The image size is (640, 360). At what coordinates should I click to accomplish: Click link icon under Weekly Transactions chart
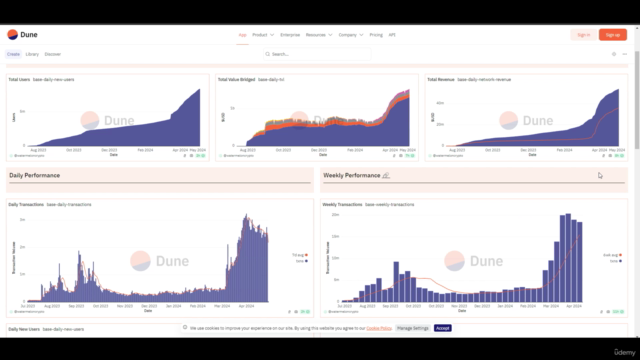(x=602, y=311)
